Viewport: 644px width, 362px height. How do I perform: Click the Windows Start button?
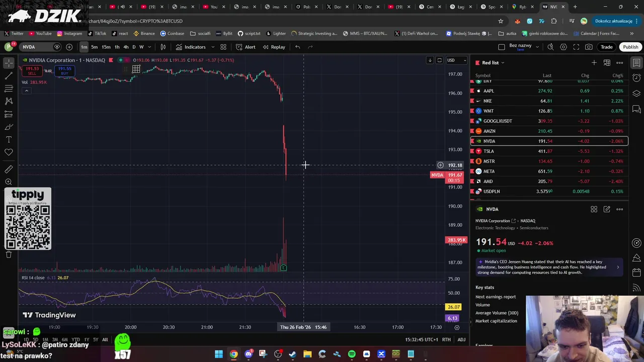tap(219, 354)
